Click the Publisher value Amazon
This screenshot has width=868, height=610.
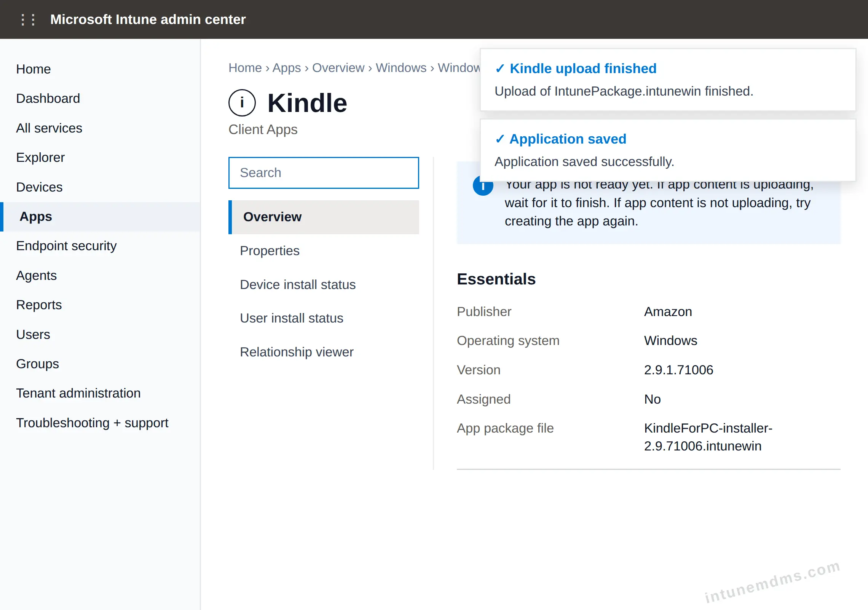(668, 312)
